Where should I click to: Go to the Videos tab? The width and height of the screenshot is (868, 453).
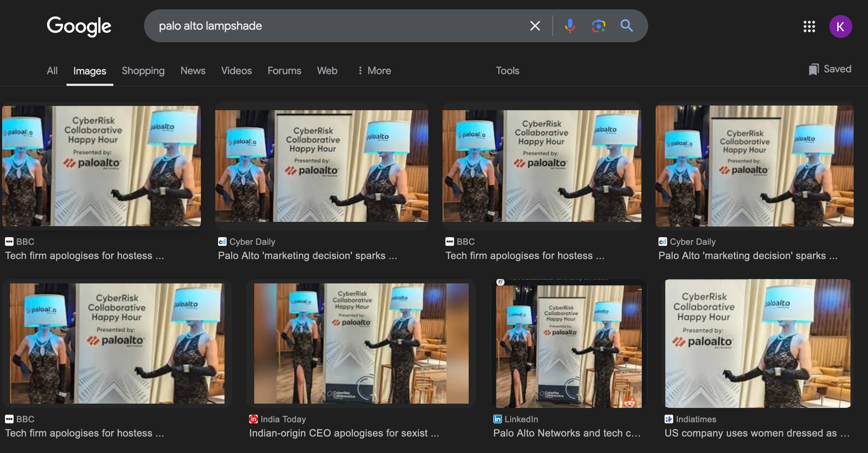(x=236, y=70)
